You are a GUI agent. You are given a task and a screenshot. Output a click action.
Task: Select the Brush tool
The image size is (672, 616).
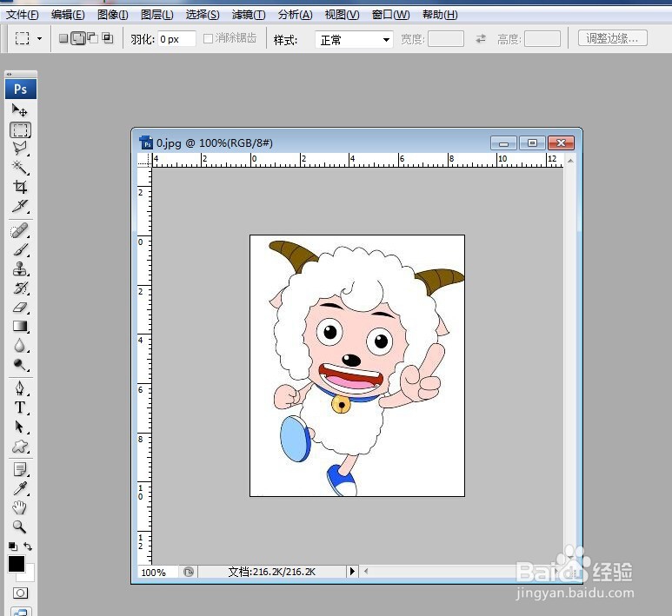tap(20, 249)
